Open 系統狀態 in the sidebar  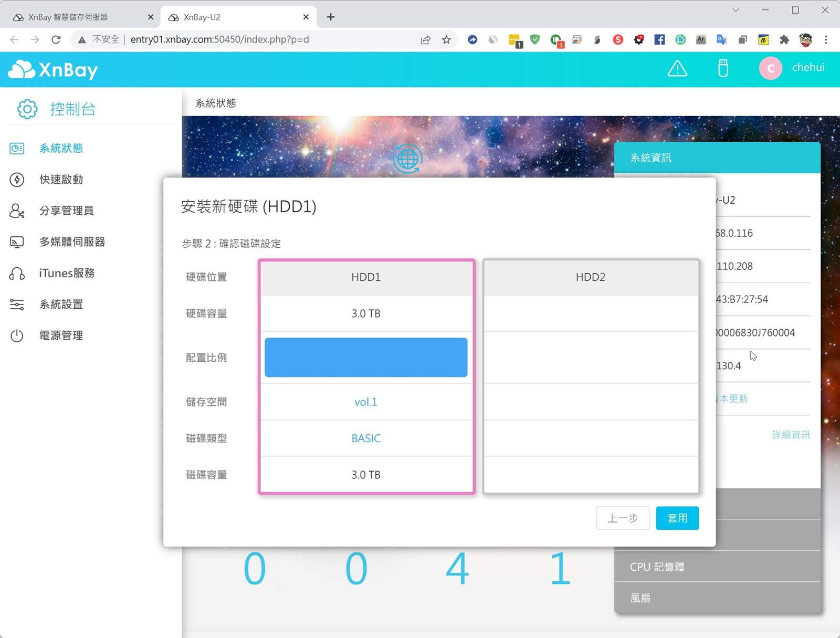(61, 149)
